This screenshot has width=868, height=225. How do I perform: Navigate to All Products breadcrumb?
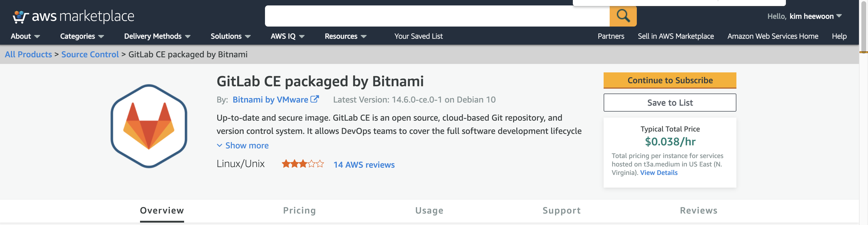click(28, 55)
